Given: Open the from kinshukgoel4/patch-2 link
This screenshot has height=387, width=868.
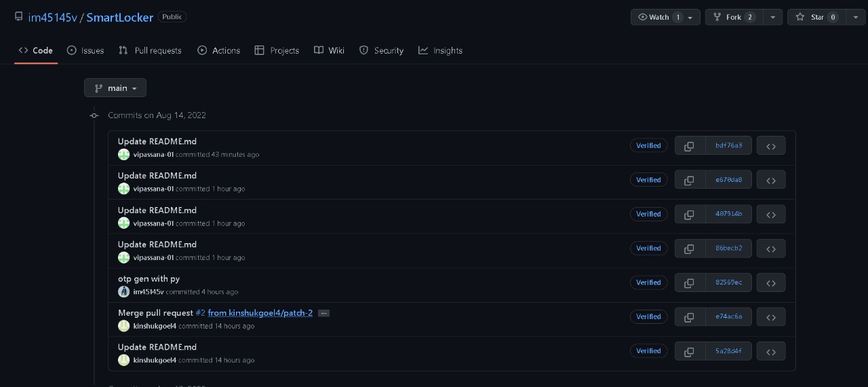Looking at the screenshot, I should click(260, 313).
